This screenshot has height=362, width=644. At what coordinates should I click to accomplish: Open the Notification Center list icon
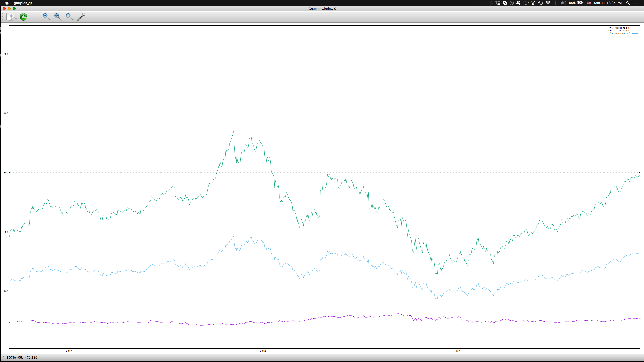click(x=636, y=3)
